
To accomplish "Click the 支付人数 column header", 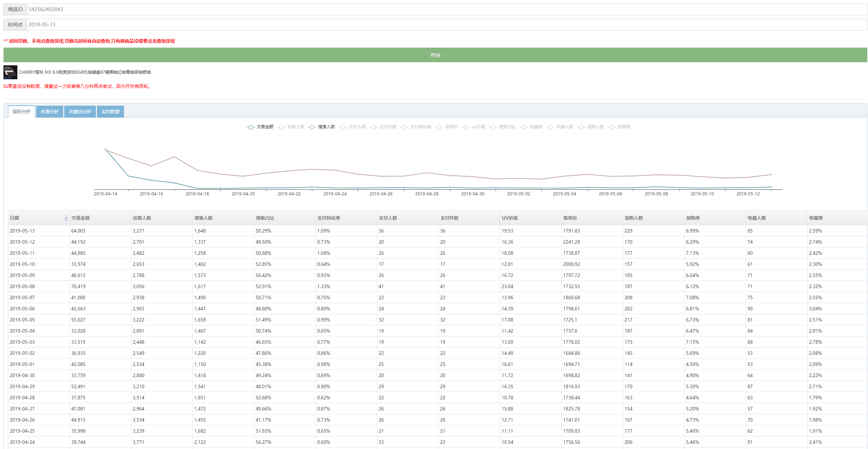I will [407, 218].
